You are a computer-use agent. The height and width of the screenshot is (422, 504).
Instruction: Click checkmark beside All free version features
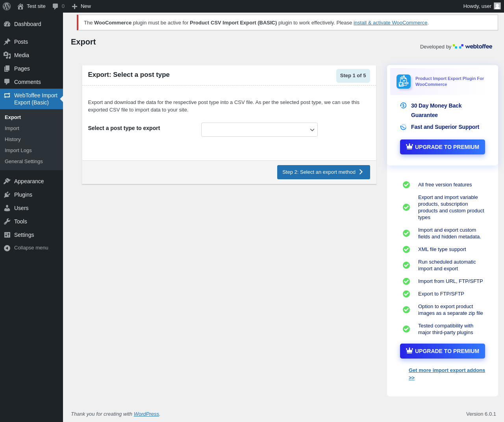[x=406, y=185]
